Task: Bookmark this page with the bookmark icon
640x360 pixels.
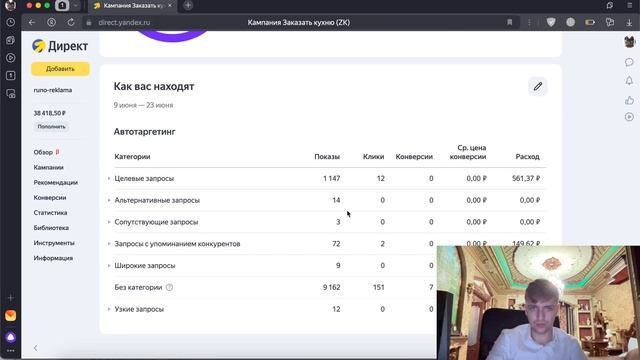Action: tap(509, 22)
